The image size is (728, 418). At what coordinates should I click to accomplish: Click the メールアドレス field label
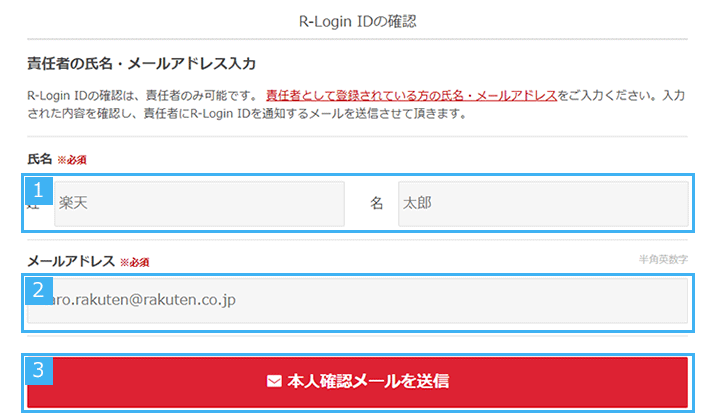[70, 261]
